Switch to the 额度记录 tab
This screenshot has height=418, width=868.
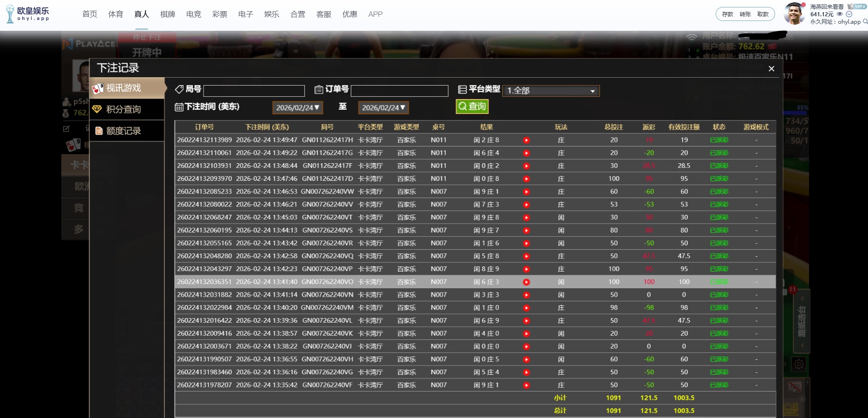pyautogui.click(x=124, y=131)
